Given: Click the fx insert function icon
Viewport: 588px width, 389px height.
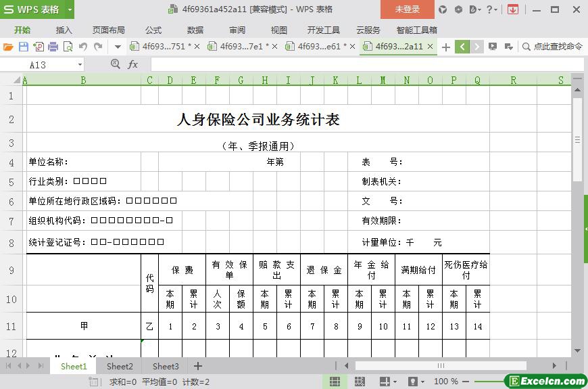Looking at the screenshot, I should [x=132, y=64].
